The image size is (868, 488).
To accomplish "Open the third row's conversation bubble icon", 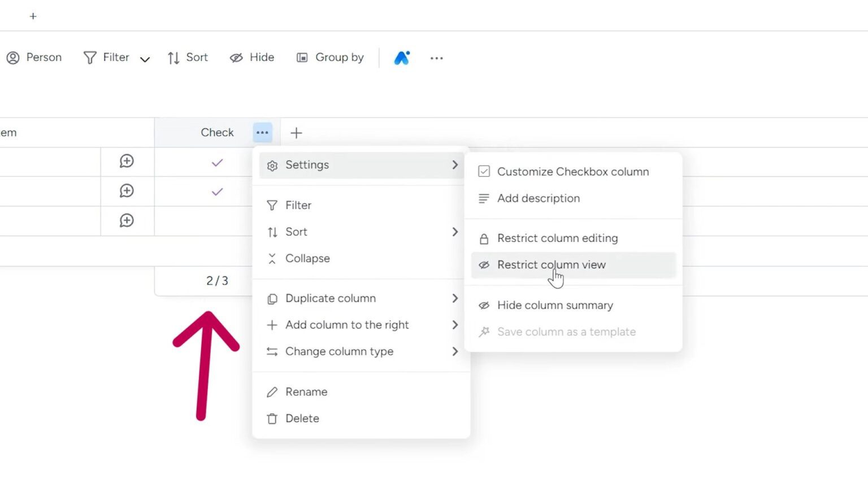I will [127, 220].
